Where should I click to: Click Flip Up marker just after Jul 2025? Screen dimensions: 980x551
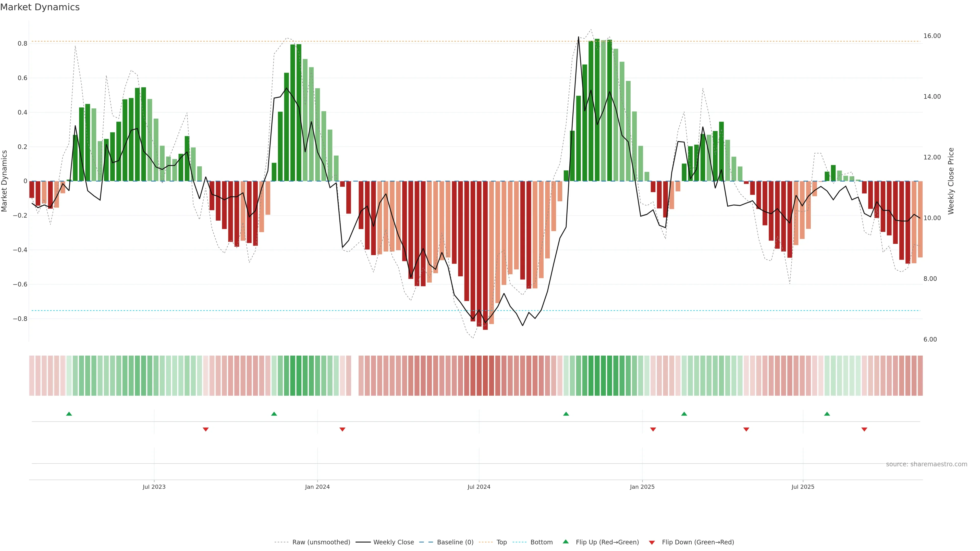(827, 414)
